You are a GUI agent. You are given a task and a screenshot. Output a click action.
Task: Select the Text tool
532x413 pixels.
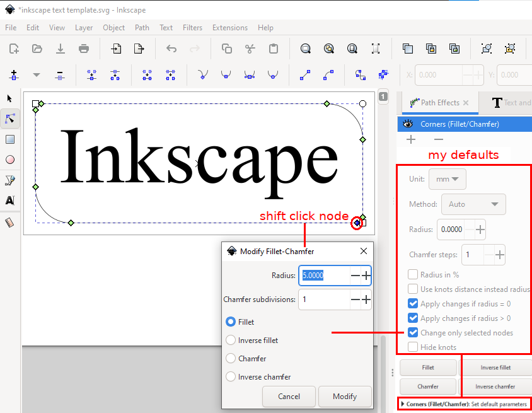click(x=10, y=201)
